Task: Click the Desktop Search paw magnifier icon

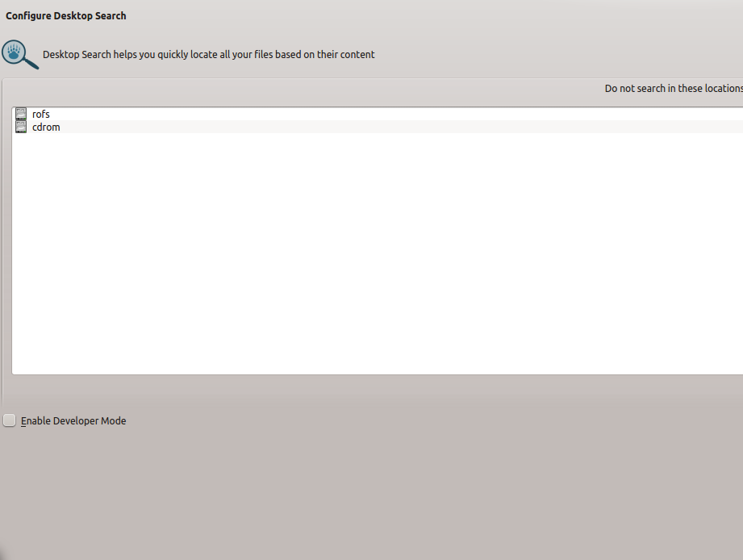Action: 20,55
